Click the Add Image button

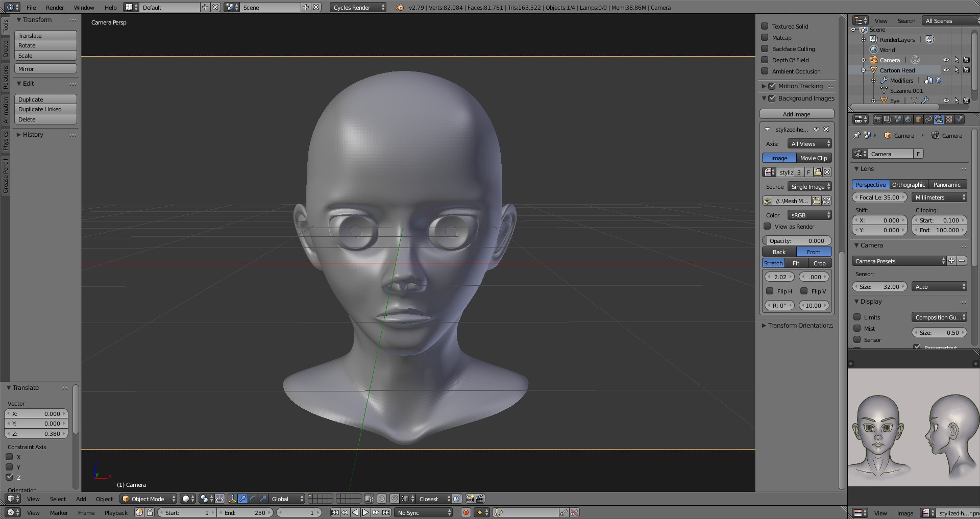click(796, 114)
